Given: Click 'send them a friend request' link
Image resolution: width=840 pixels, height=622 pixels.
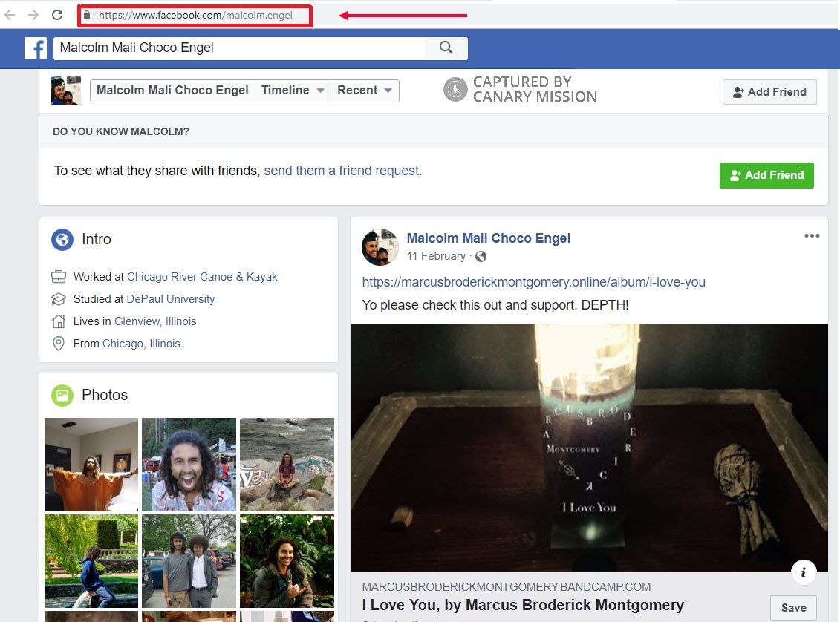Looking at the screenshot, I should 342,171.
